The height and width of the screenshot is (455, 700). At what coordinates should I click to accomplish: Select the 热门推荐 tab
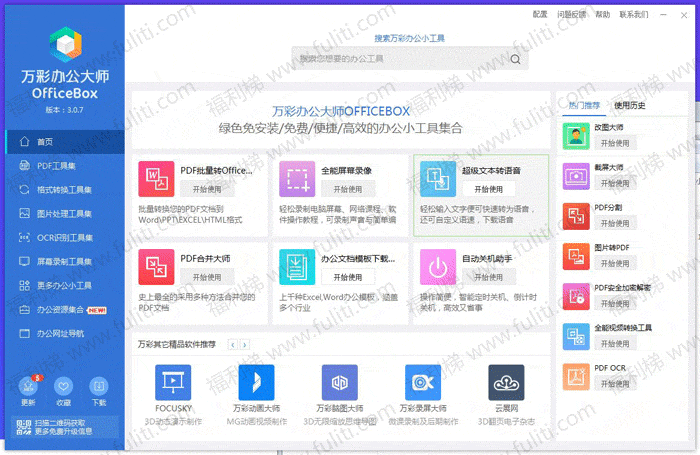(x=584, y=105)
